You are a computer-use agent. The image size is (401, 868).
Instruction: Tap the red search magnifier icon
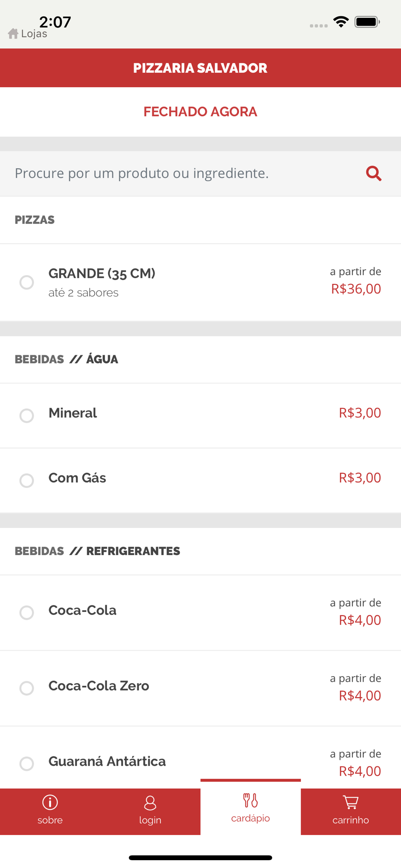click(x=373, y=173)
